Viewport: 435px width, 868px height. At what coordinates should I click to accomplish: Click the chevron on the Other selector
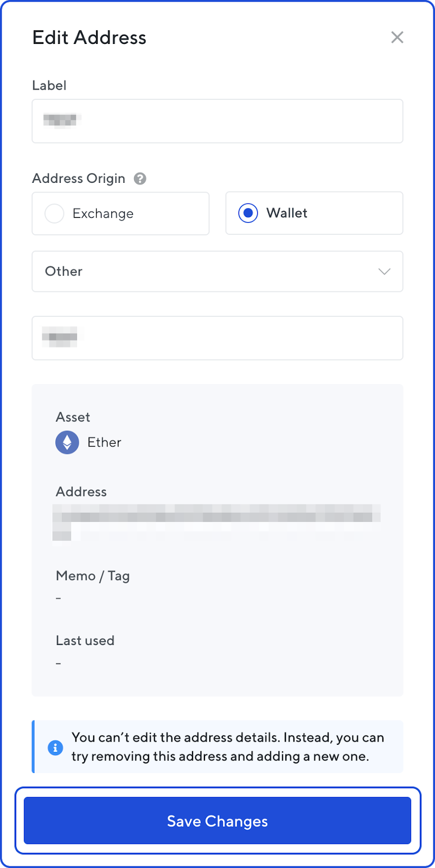click(384, 271)
